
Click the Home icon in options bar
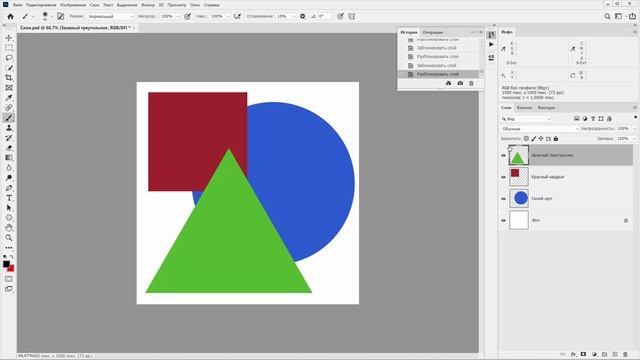coord(11,16)
